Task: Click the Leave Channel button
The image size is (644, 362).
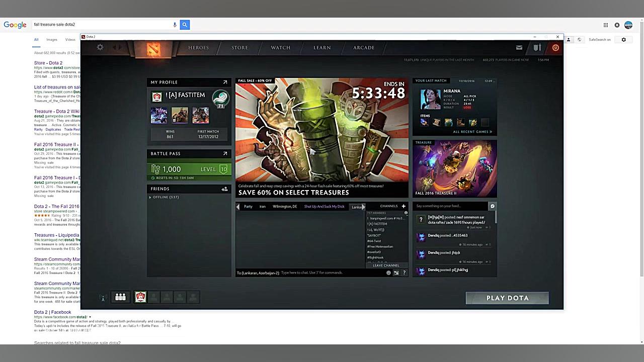Action: pyautogui.click(x=386, y=265)
